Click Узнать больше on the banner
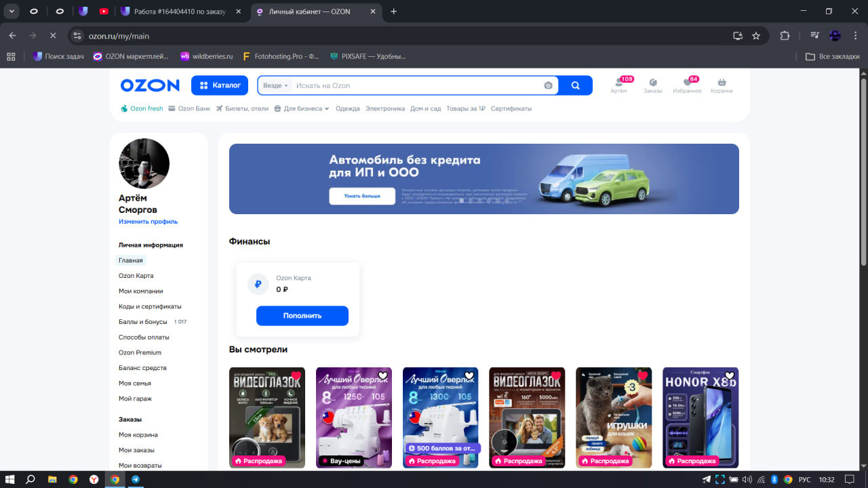The image size is (868, 488). 362,196
